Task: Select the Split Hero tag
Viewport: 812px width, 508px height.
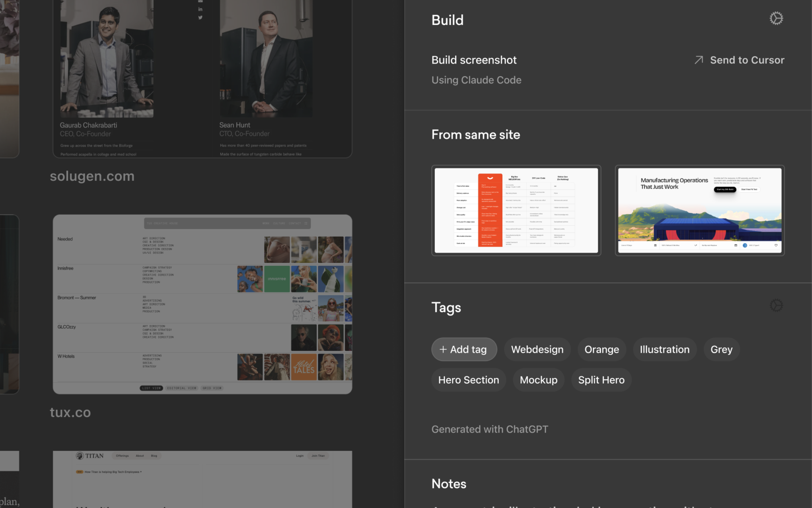Action: [601, 380]
